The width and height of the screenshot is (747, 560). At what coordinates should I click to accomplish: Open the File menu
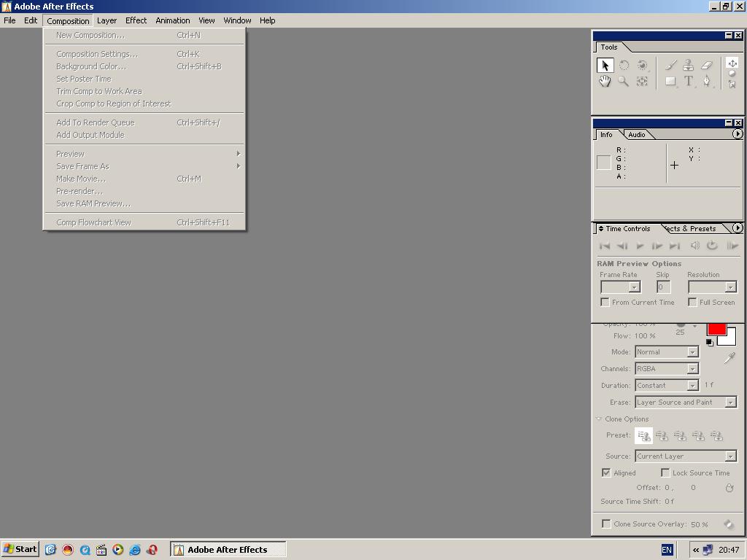[x=9, y=20]
